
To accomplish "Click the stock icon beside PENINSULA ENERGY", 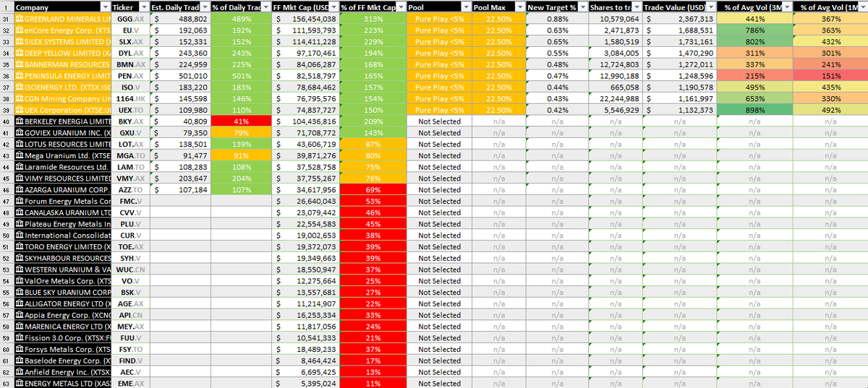I will tap(19, 76).
